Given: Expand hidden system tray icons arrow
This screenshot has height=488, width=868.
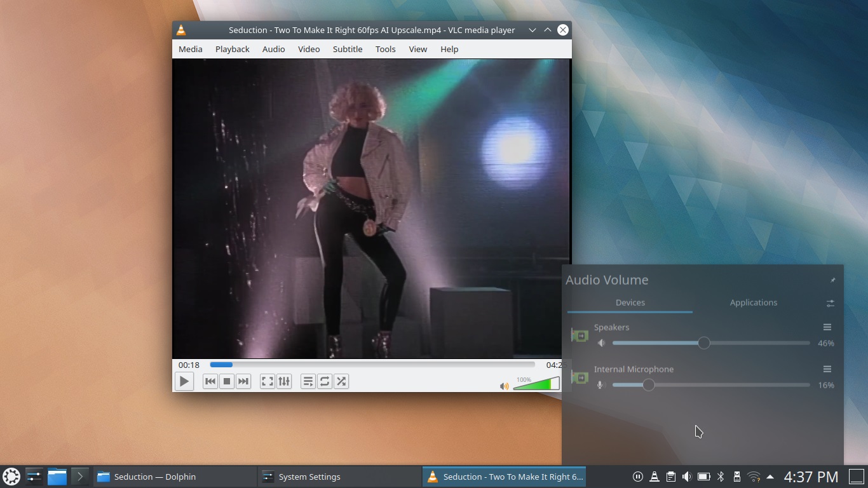Looking at the screenshot, I should (x=770, y=477).
